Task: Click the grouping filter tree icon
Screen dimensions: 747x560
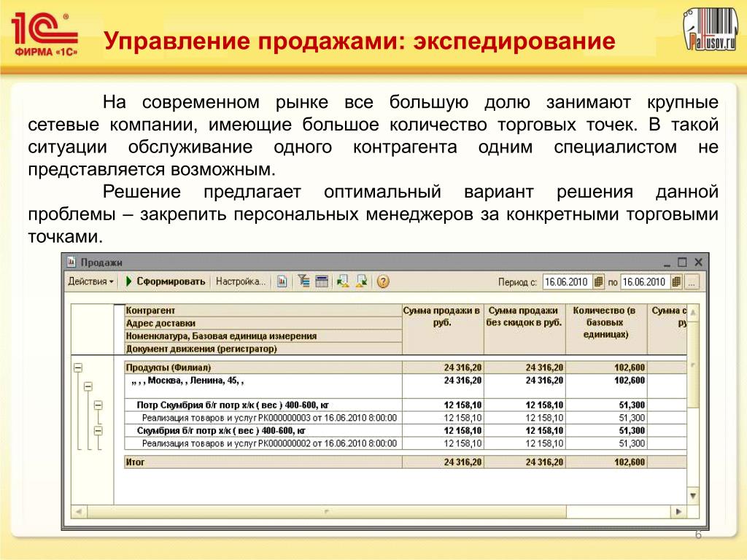Action: coord(303,281)
